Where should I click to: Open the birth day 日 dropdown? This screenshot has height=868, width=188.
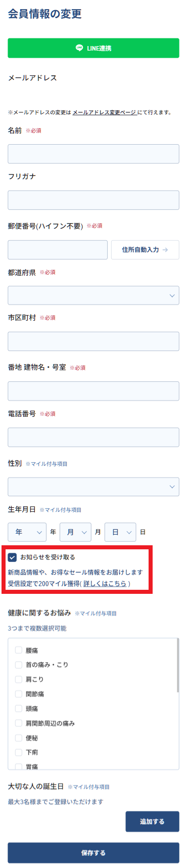pos(120,532)
